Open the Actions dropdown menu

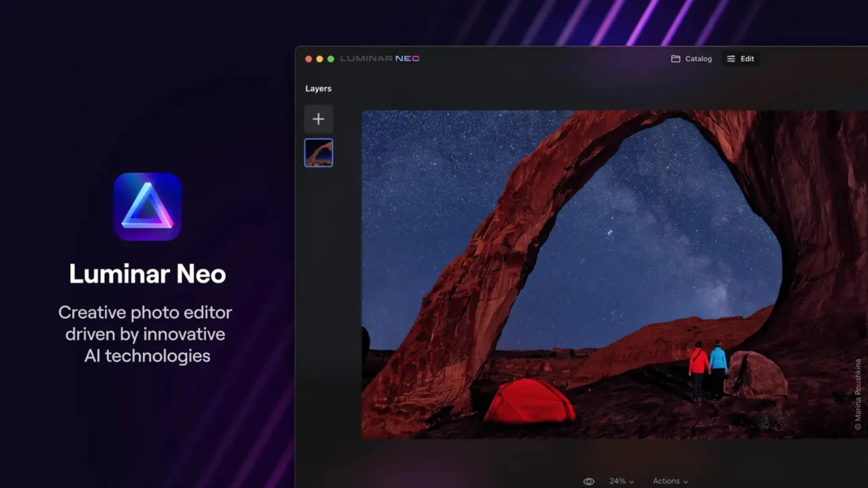(666, 481)
